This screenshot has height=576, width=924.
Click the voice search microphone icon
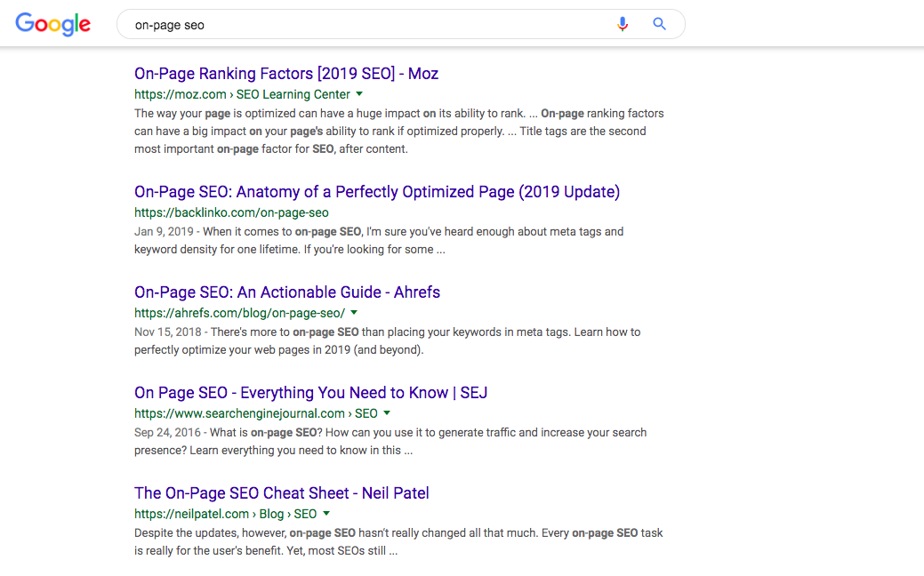[623, 23]
